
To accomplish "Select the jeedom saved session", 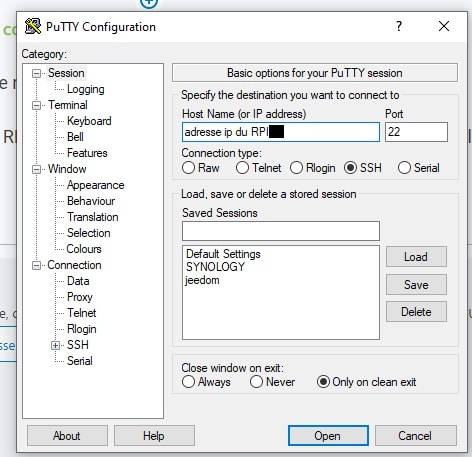I will click(x=202, y=280).
